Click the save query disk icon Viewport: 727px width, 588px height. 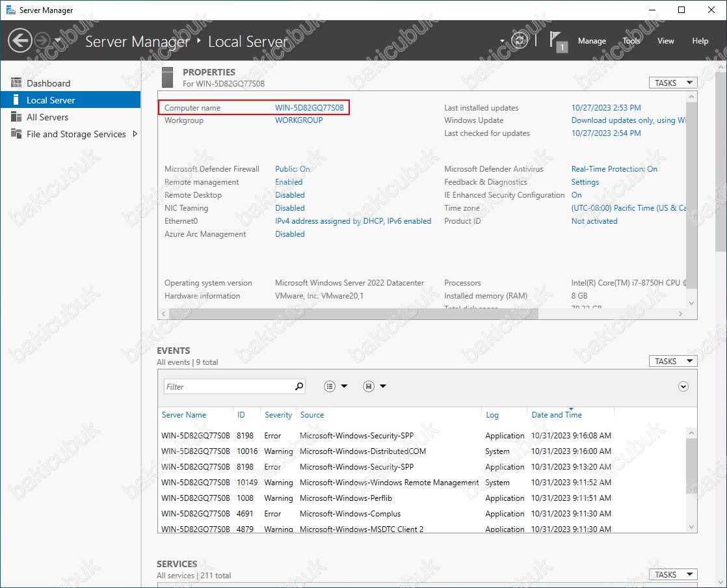pyautogui.click(x=369, y=386)
